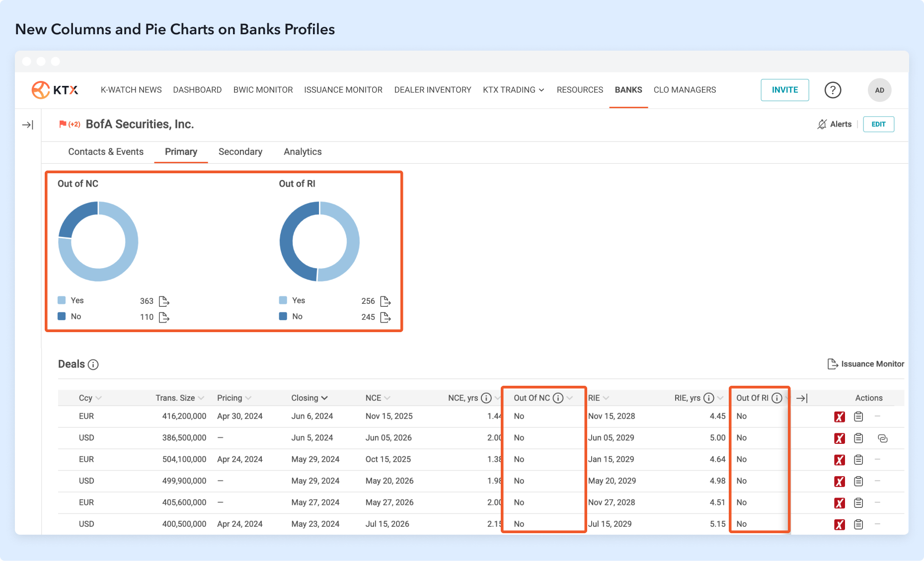Click the INVITE button
The width and height of the screenshot is (924, 561).
coord(784,90)
